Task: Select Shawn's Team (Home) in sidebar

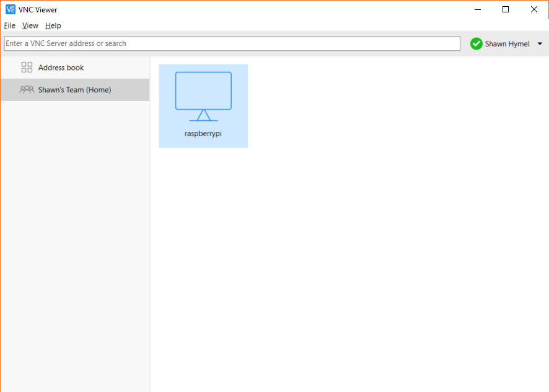Action: tap(75, 90)
